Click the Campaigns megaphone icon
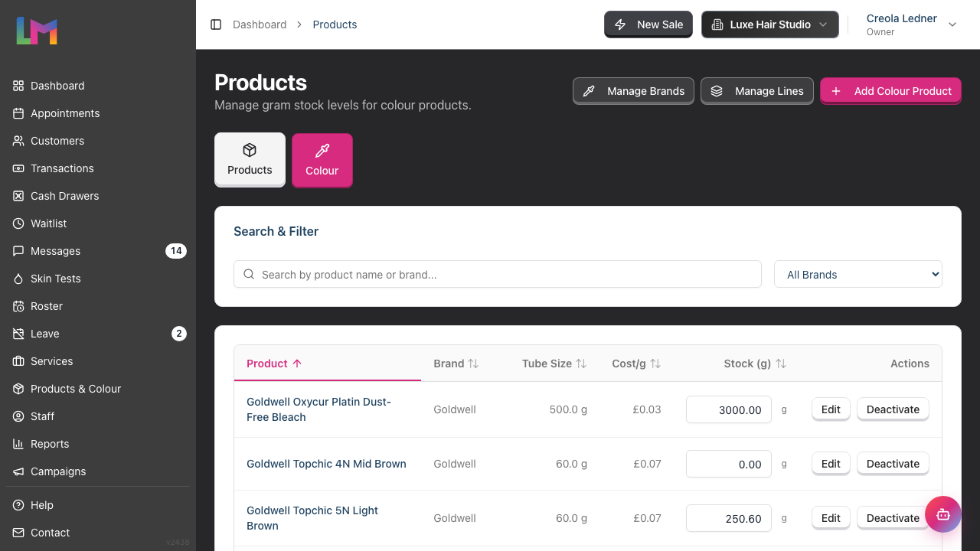Image resolution: width=980 pixels, height=551 pixels. [18, 471]
